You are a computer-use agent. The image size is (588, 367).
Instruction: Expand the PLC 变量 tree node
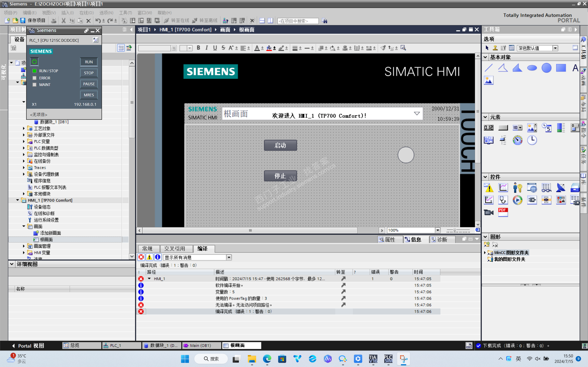coord(24,141)
